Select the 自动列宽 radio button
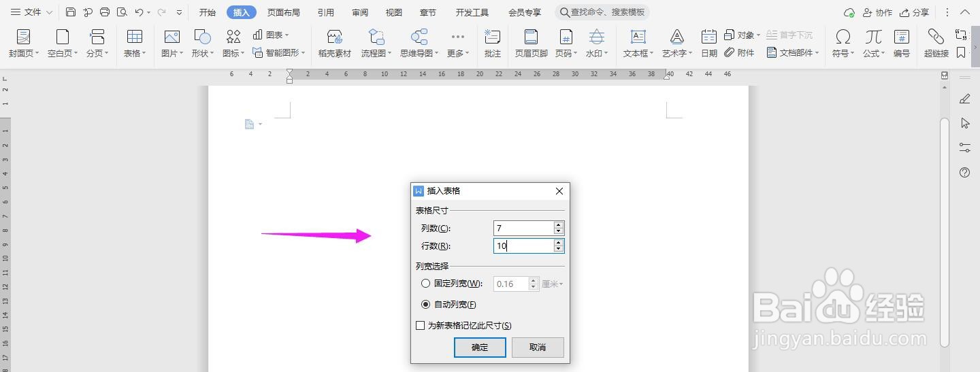Screen dimensions: 980x372 point(426,305)
